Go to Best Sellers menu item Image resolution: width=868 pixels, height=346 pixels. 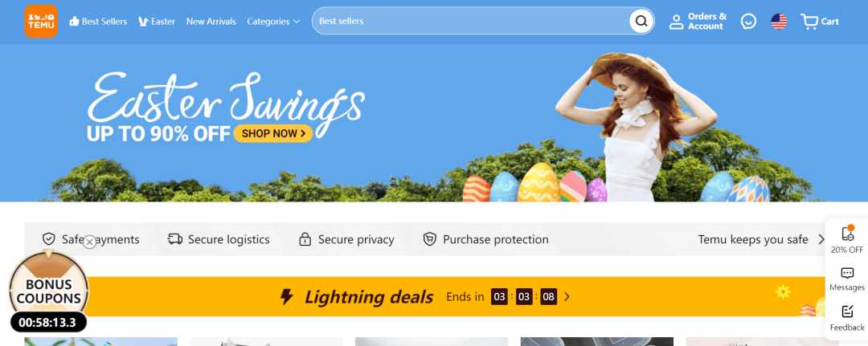pyautogui.click(x=98, y=22)
